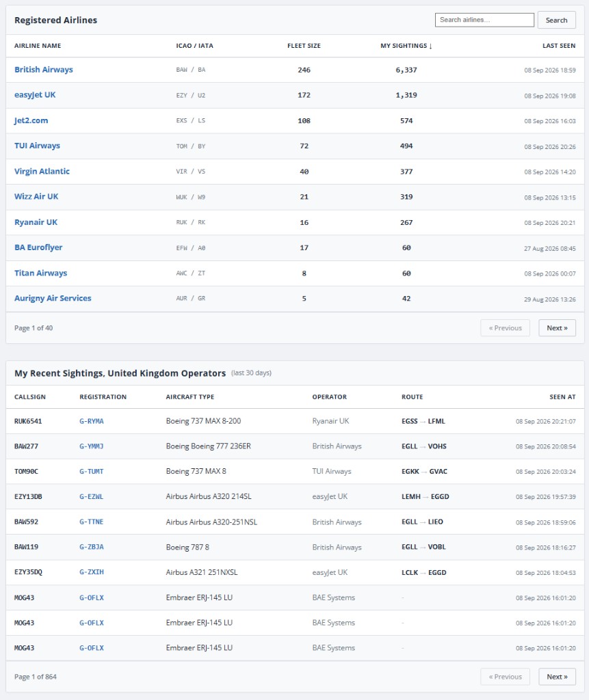Click the Search airlines input field
Viewport: 589px width, 700px height.
click(484, 20)
